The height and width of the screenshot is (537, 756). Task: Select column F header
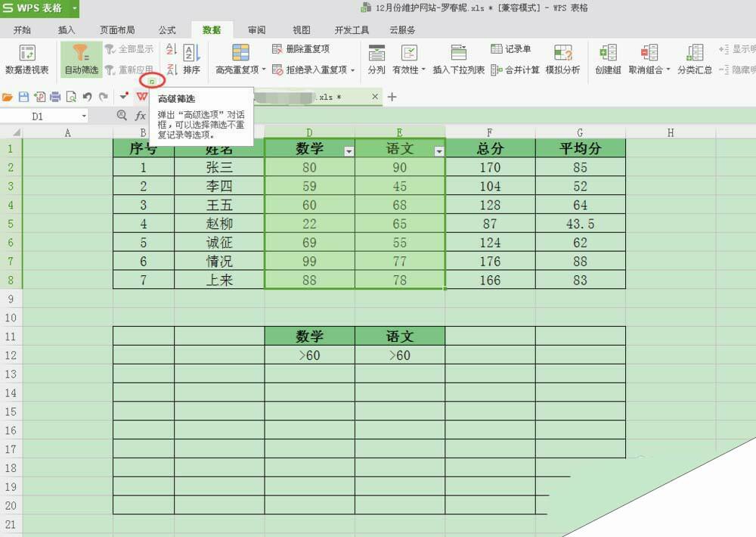490,132
